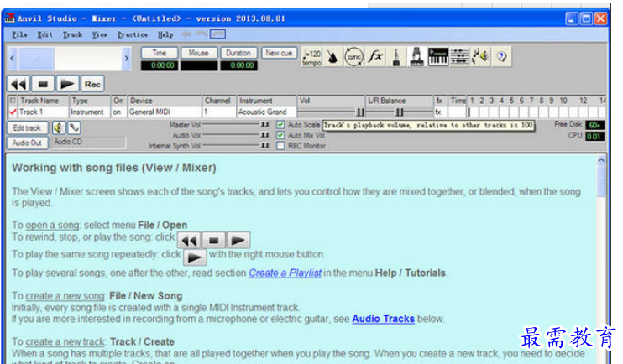Image resolution: width=623 pixels, height=364 pixels.
Task: Click the speaker icon beside Edit track
Action: [x=59, y=128]
